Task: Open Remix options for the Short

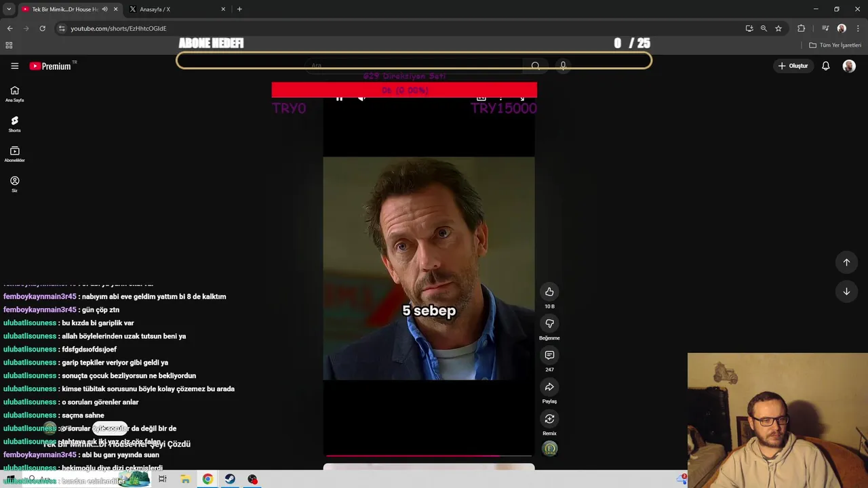Action: (549, 419)
